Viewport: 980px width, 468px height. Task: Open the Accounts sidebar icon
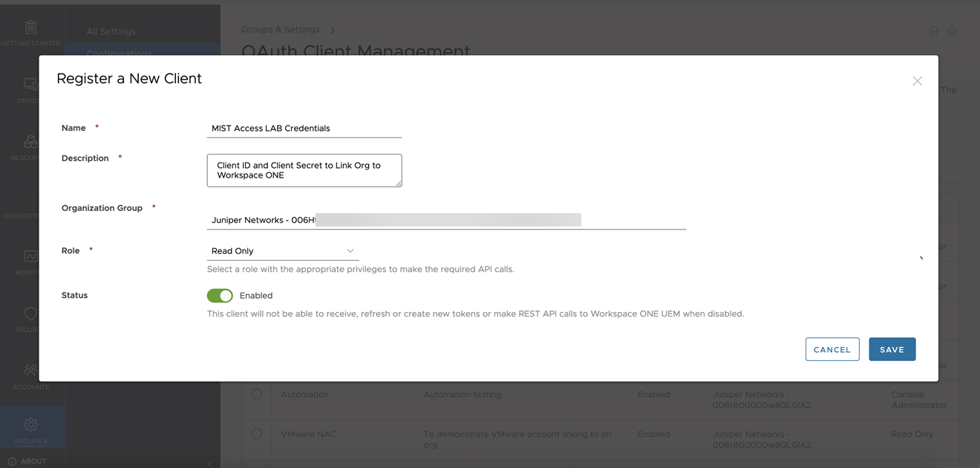pos(30,370)
